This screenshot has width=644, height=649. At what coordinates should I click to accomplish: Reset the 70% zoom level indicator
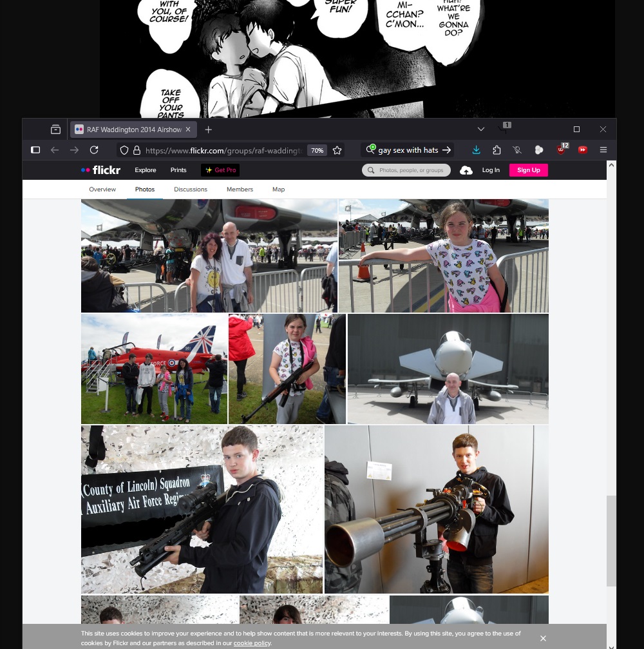(317, 150)
